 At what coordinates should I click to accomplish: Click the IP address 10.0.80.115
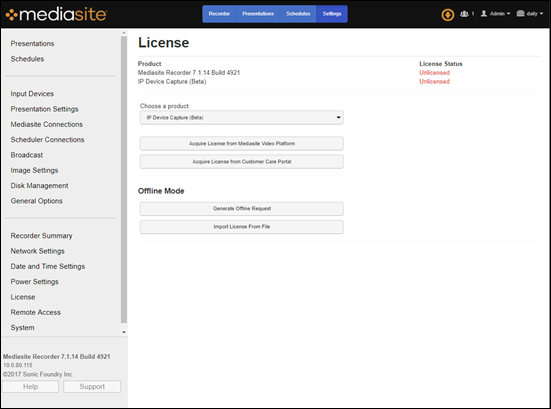[x=18, y=365]
